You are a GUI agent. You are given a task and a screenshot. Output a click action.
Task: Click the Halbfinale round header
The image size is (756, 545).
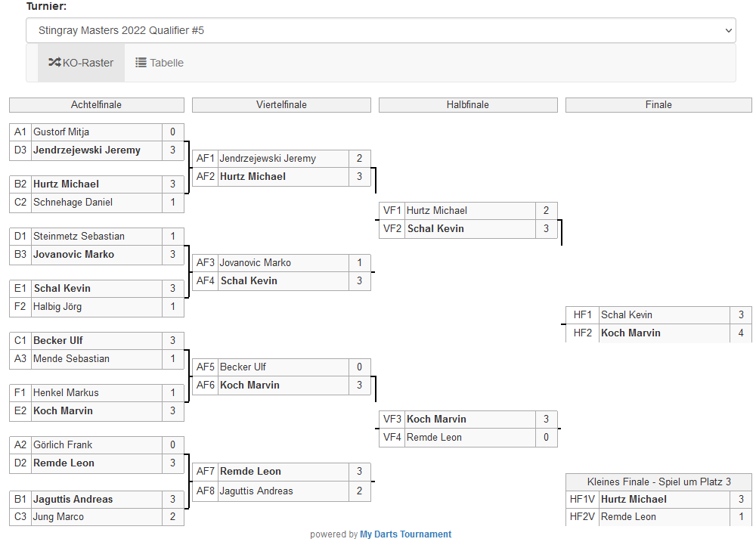(468, 105)
